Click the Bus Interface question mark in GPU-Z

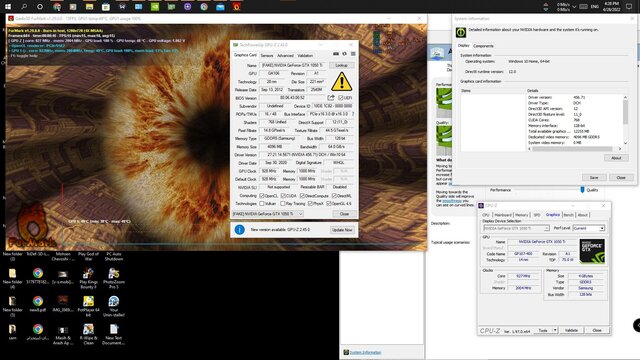pos(353,114)
